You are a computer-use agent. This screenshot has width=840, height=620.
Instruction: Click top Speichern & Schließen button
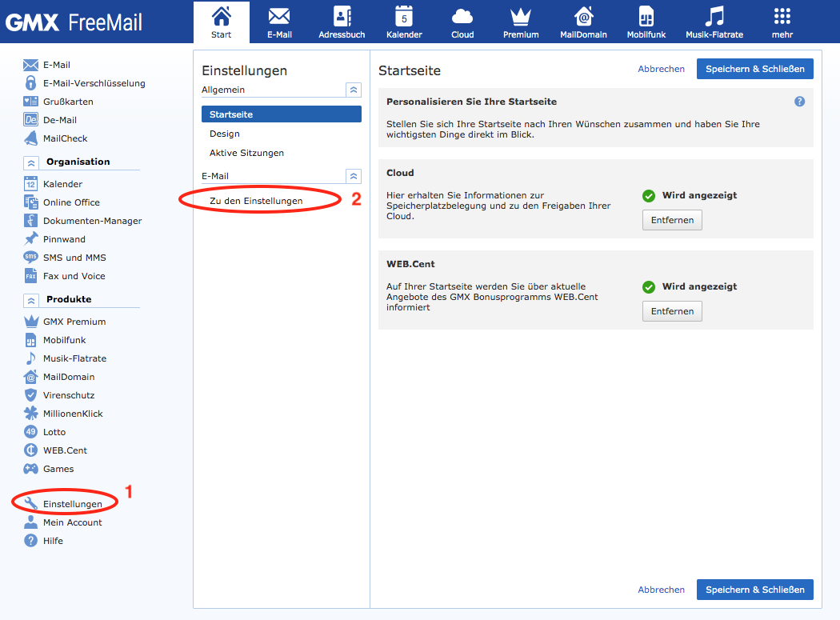pyautogui.click(x=754, y=69)
